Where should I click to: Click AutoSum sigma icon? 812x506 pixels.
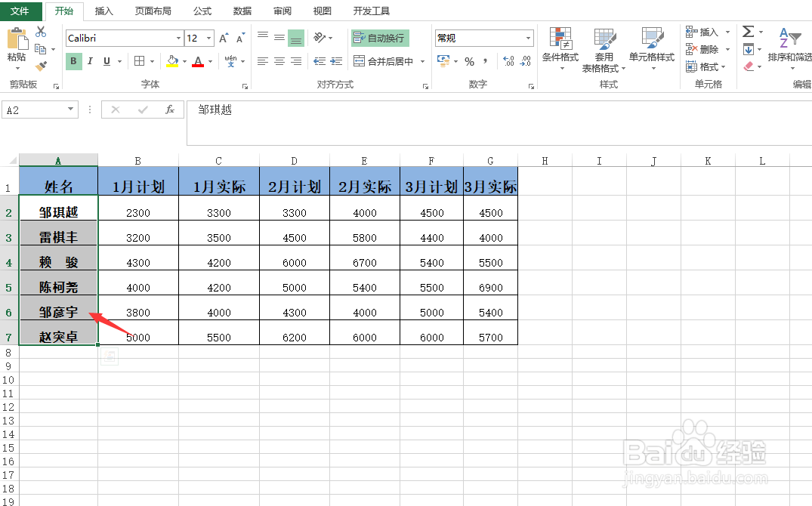coord(749,32)
